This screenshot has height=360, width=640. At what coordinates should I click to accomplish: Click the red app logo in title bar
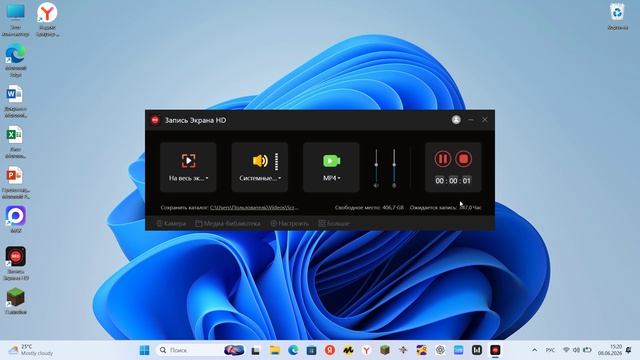pos(155,120)
